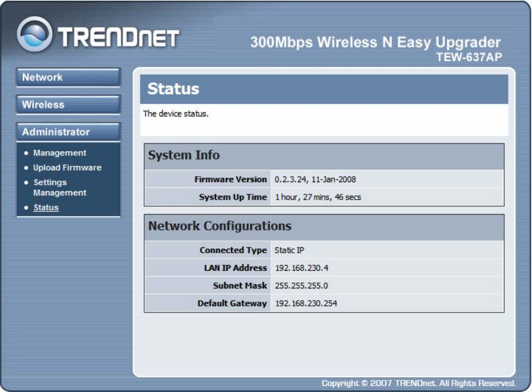Viewport: 532px width, 392px height.
Task: Collapse the Administrator menu section
Action: tap(68, 132)
